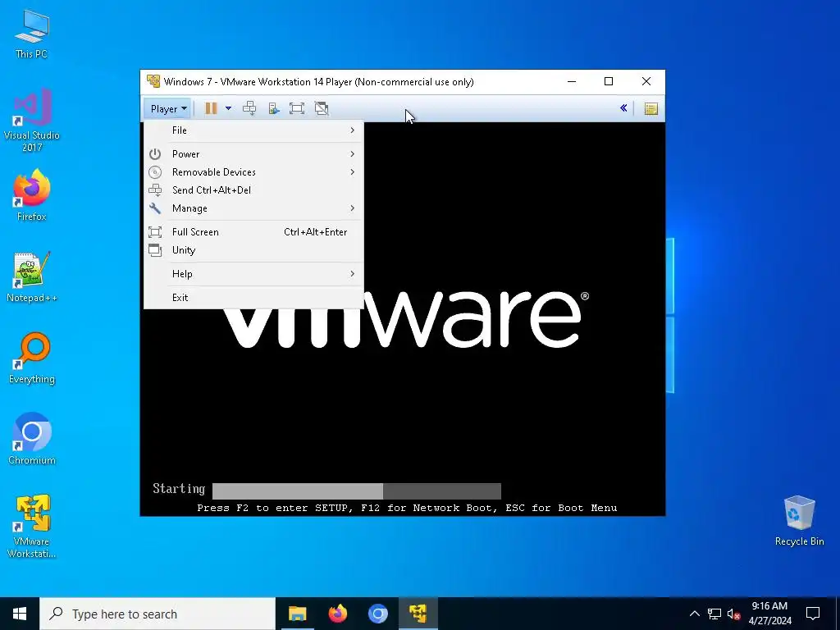840x630 pixels.
Task: Click VMware Player taskbar button
Action: point(418,614)
